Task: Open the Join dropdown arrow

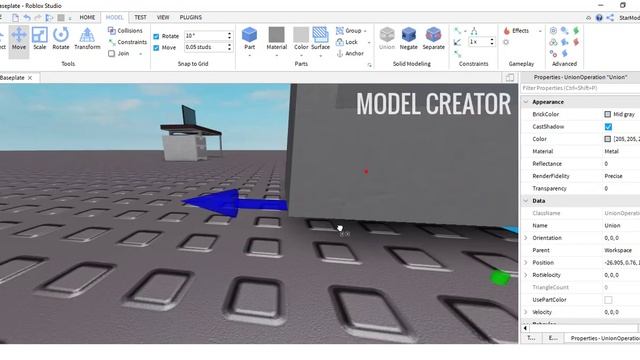Action: click(x=141, y=54)
